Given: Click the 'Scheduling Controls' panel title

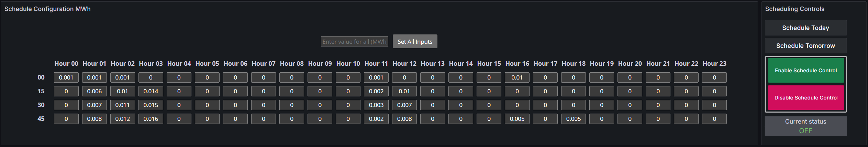Looking at the screenshot, I should click(794, 9).
